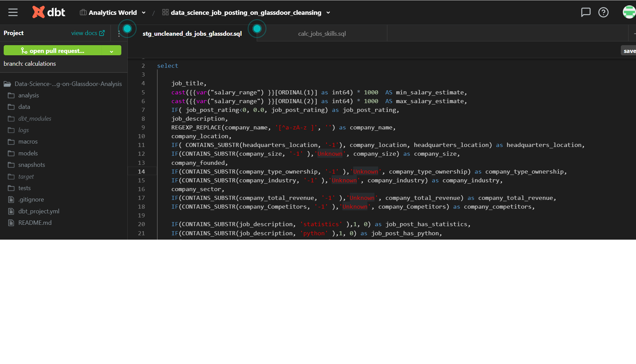Click the git branch icon on pull request button

(24, 51)
